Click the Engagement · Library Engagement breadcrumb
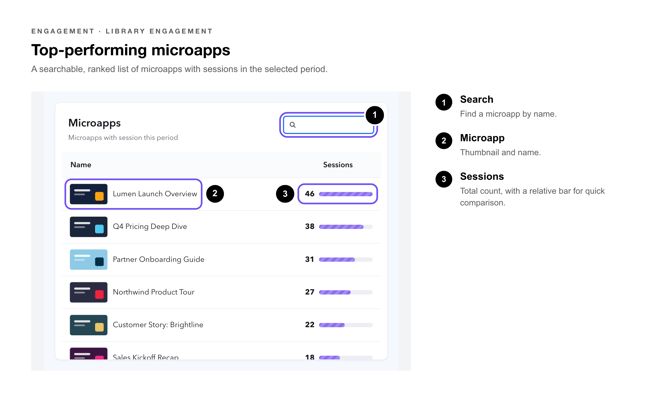The image size is (670, 402). pos(122,31)
